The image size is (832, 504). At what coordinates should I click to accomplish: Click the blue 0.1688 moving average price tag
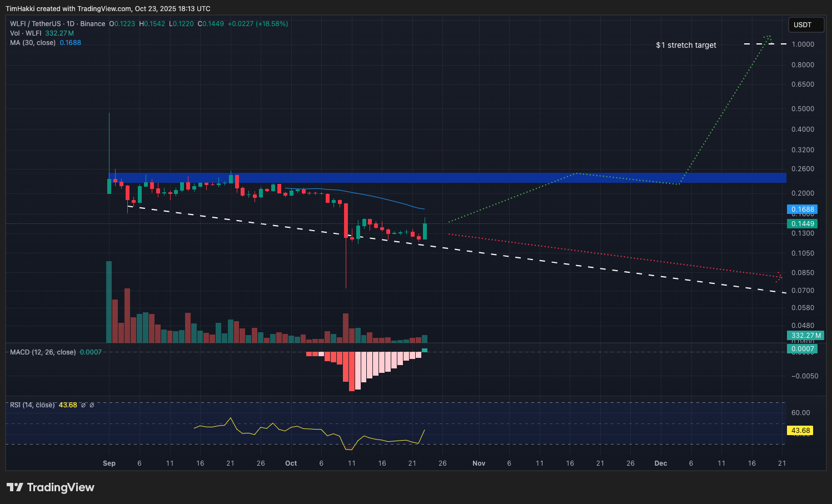tap(803, 209)
